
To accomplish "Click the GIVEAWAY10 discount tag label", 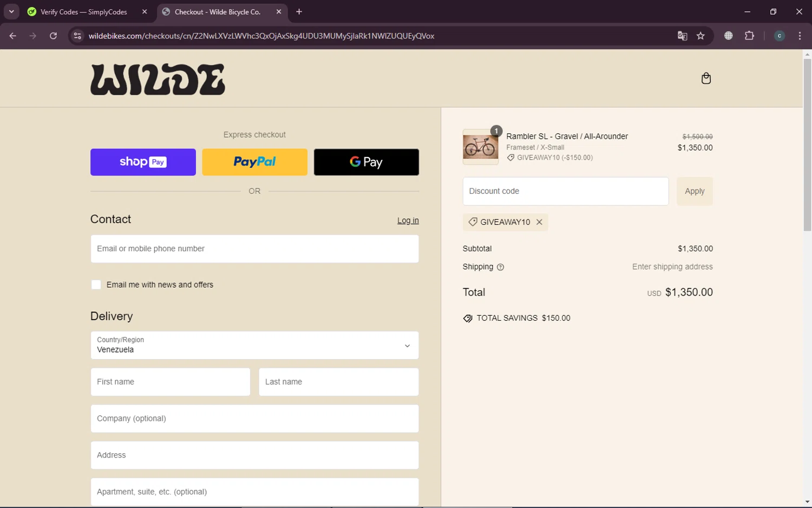I will (505, 222).
